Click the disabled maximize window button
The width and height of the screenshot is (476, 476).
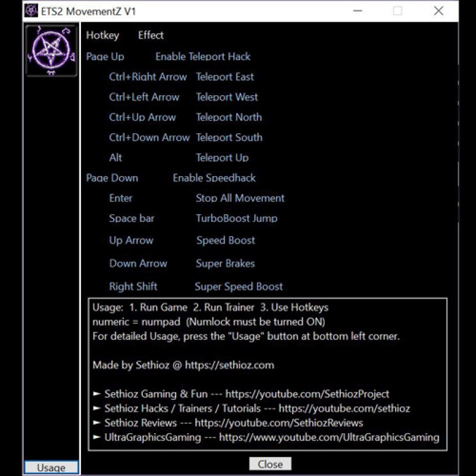397,11
